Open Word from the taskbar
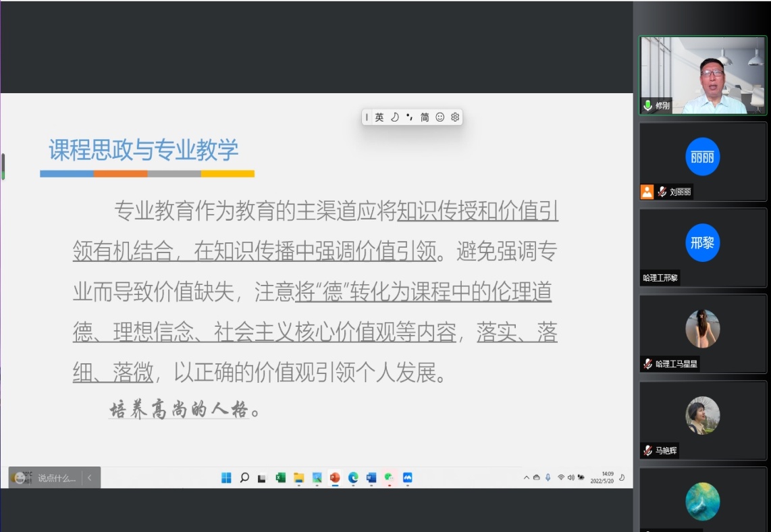The image size is (771, 532). 371,478
